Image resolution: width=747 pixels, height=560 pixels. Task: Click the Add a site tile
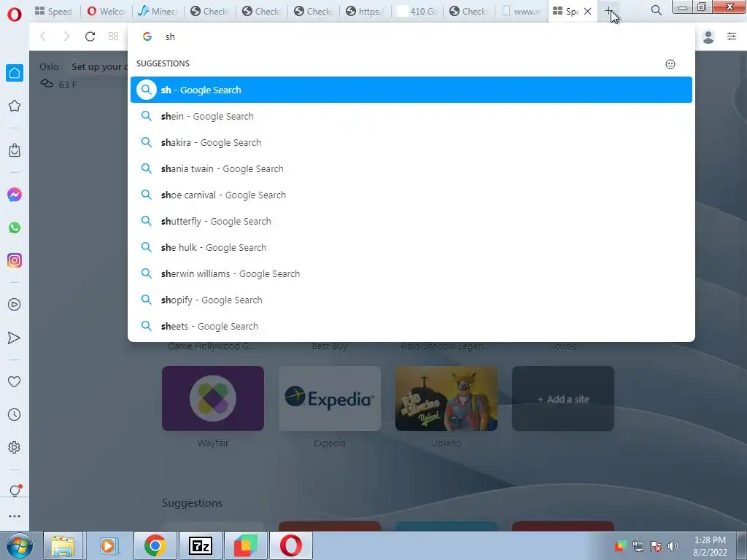tap(563, 399)
